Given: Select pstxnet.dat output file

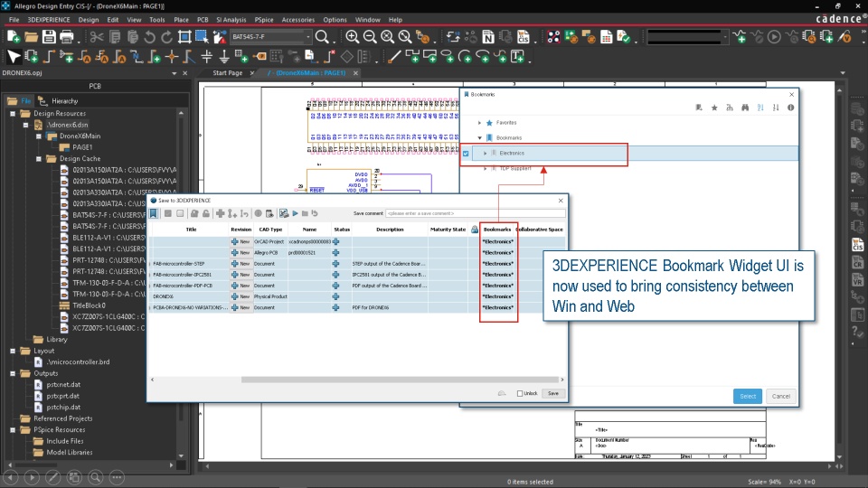Looking at the screenshot, I should (x=63, y=385).
